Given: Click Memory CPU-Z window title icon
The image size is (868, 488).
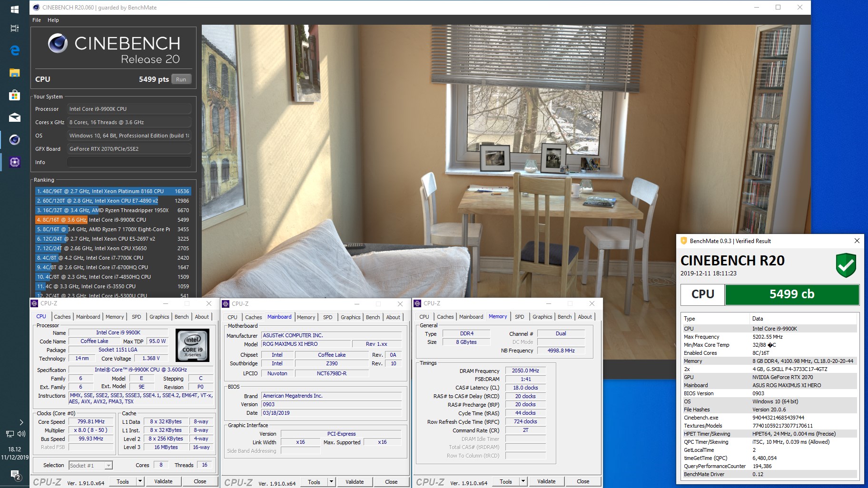Looking at the screenshot, I should coord(417,303).
